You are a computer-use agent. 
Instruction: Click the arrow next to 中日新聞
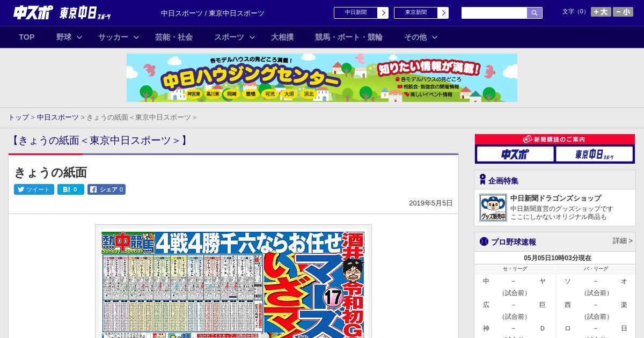tap(383, 13)
